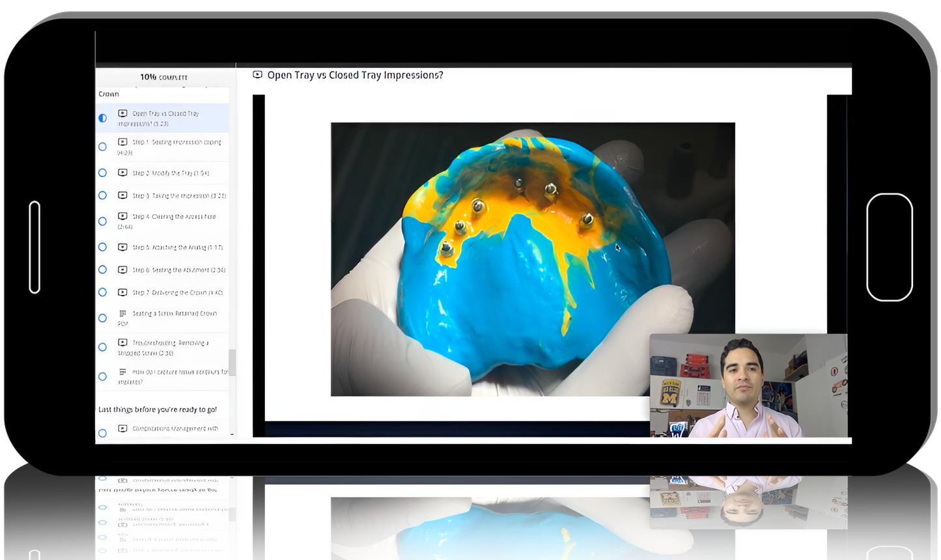Open Step 2 Modify the Tray lesson
The width and height of the screenshot is (941, 560).
click(171, 173)
